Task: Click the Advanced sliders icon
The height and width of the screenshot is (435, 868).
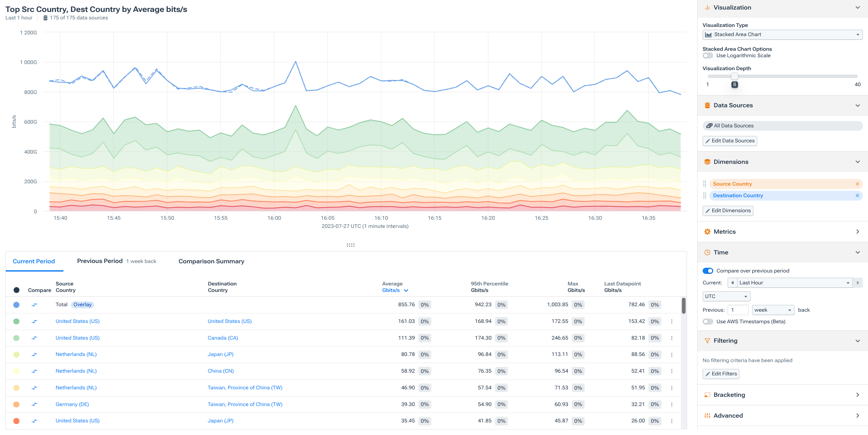Action: (707, 415)
